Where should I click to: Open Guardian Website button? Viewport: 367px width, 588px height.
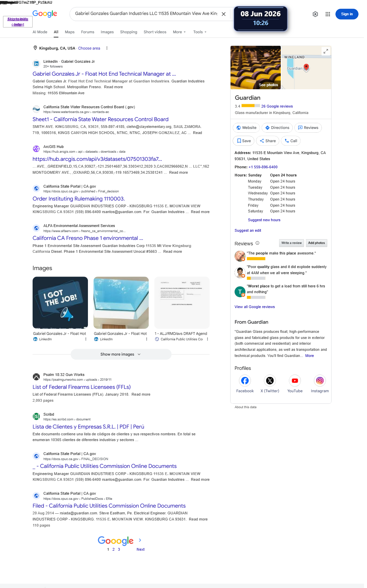point(246,128)
